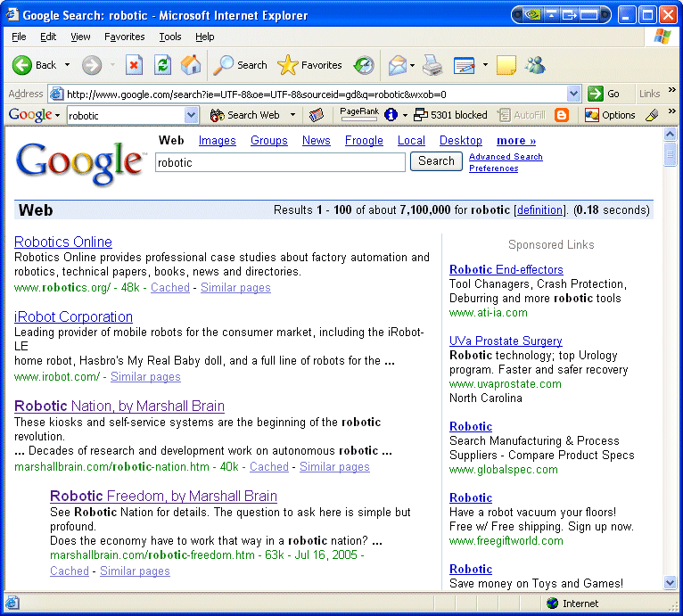683x616 pixels.
Task: Expand the Search Web dropdown arrow
Action: pos(292,115)
